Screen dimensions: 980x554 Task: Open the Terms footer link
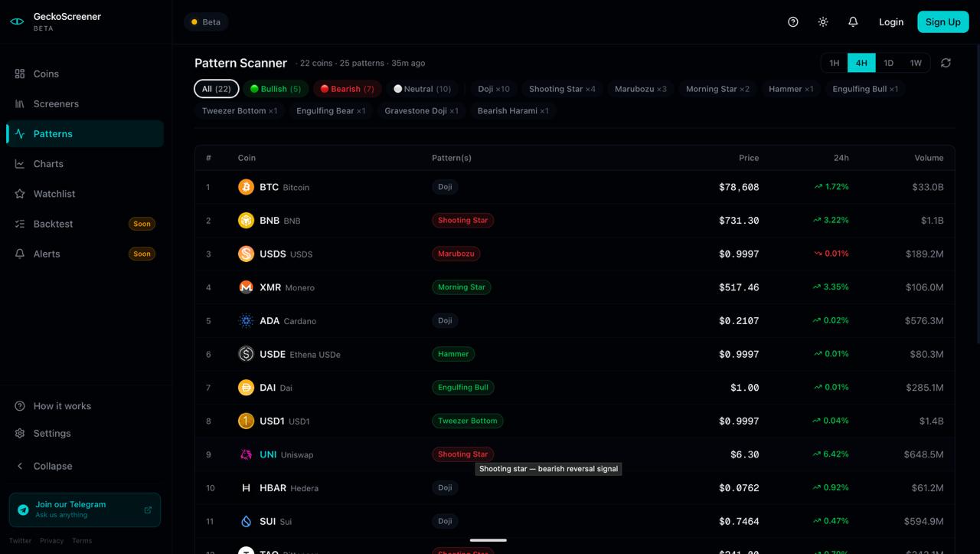[x=82, y=541]
